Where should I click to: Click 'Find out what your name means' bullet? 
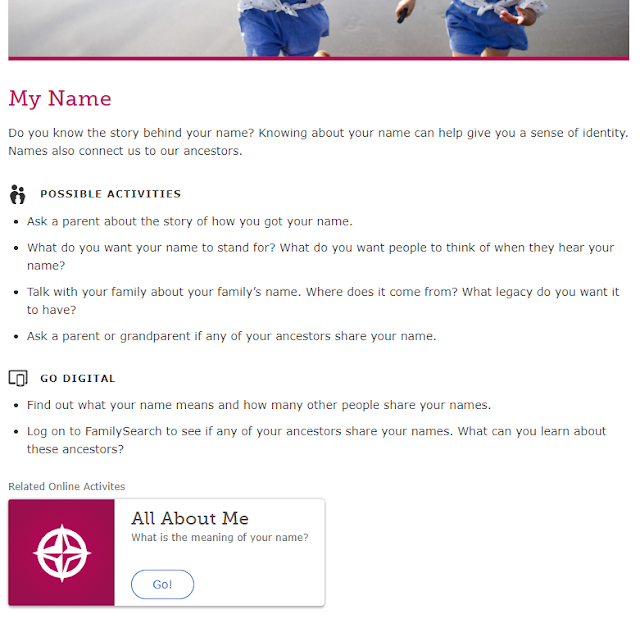point(258,405)
